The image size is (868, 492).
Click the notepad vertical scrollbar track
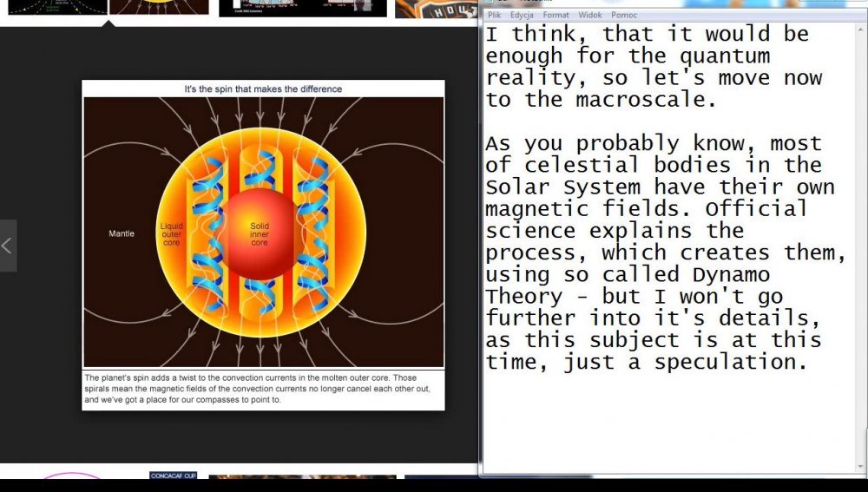tap(860, 260)
